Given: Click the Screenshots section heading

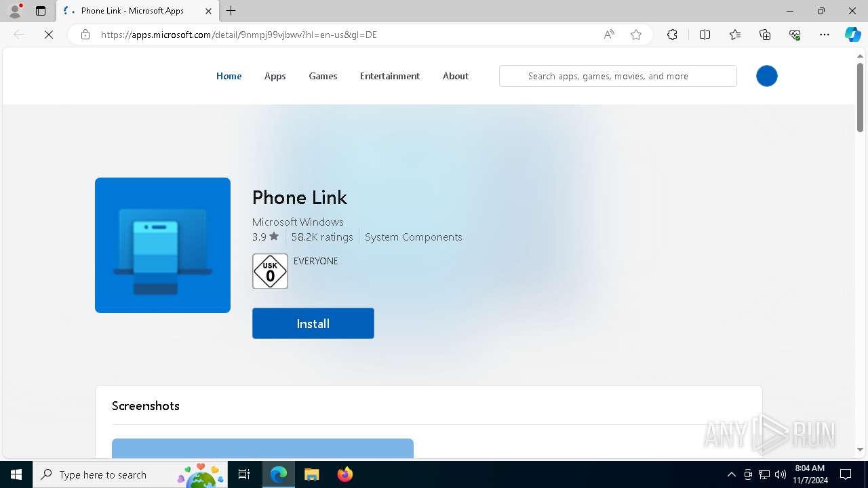Looking at the screenshot, I should [146, 406].
